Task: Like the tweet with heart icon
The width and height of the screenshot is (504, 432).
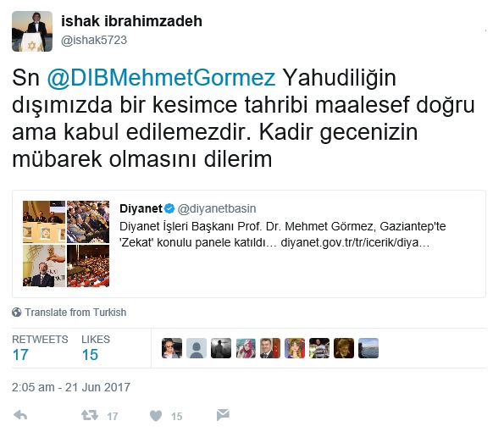Action: pos(156,416)
